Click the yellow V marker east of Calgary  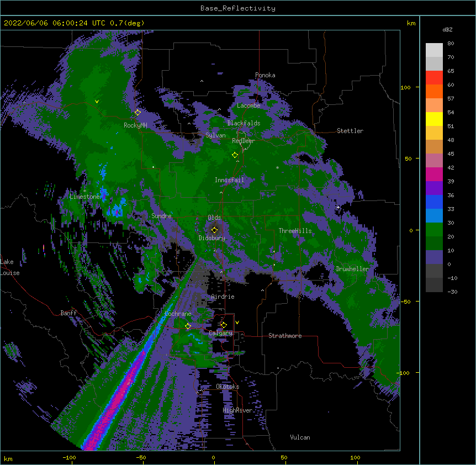tap(237, 323)
